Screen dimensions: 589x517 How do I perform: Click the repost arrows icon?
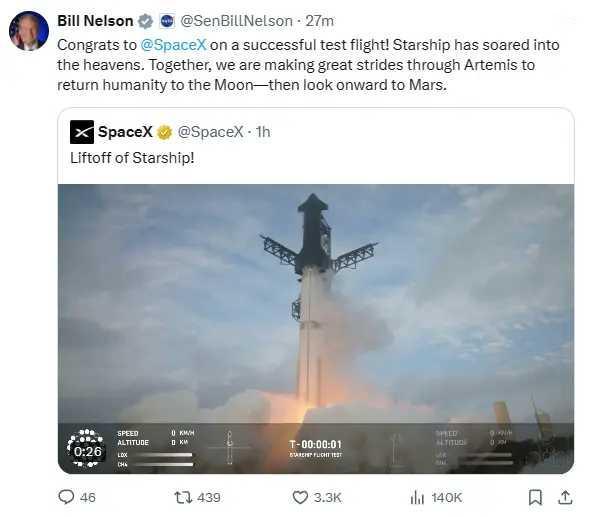point(184,497)
